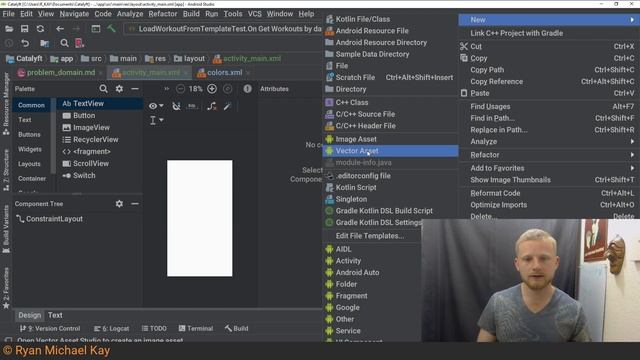Viewport: 640px width, 360px height.
Task: Click Reformat Code in context menu
Action: click(549, 193)
